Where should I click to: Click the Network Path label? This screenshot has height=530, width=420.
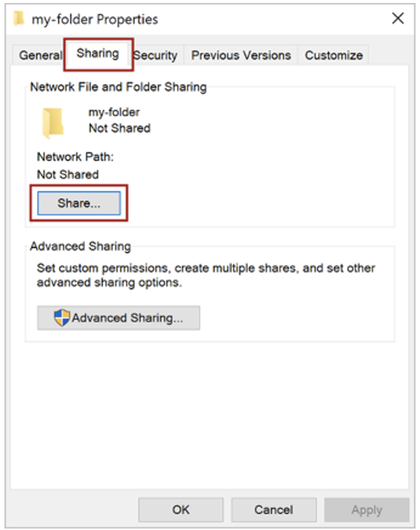click(x=75, y=157)
